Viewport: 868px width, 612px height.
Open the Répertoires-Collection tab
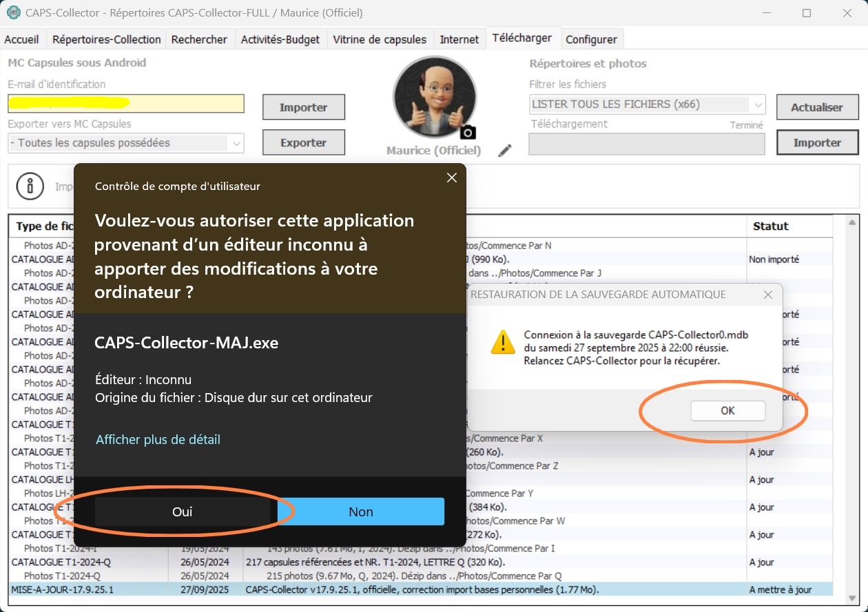(106, 39)
